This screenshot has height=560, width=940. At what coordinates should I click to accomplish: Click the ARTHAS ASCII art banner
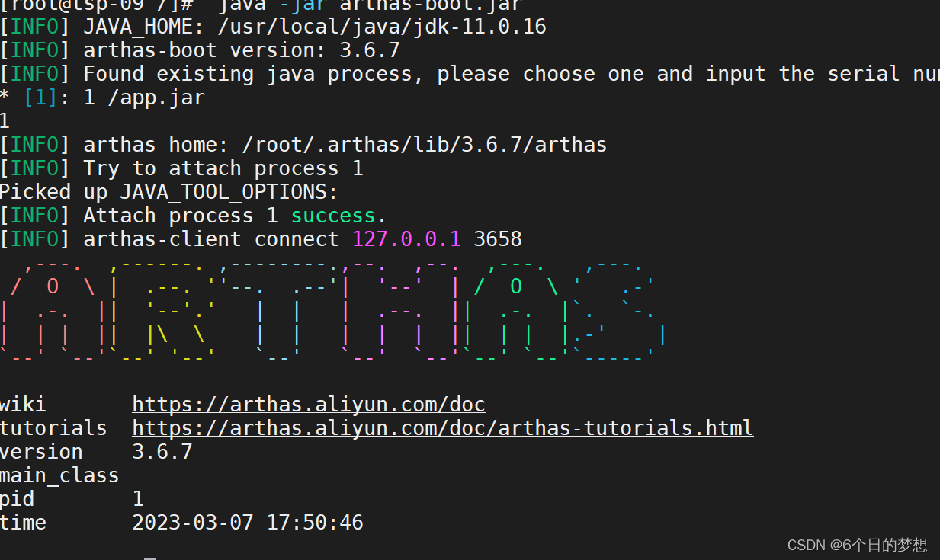(x=333, y=311)
